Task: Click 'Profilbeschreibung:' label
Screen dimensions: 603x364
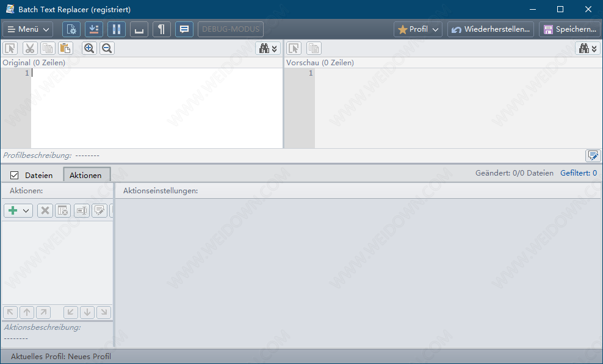Action: (37, 155)
